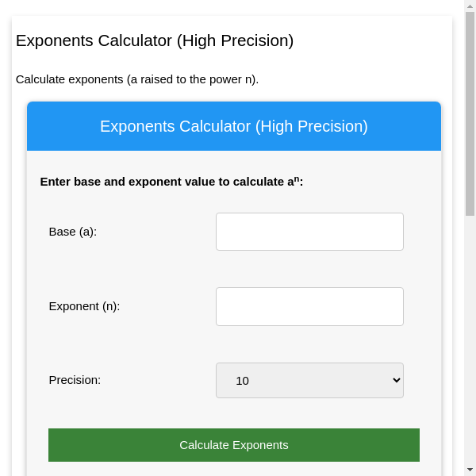Open the Precision dropdown showing 10
Viewport: 476px width, 476px height.
click(x=309, y=380)
